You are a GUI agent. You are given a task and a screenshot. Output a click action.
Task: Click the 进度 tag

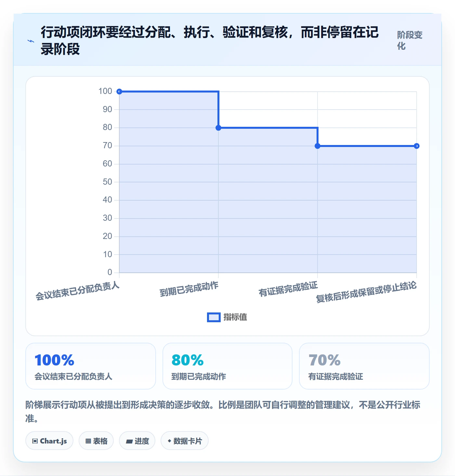[137, 441]
